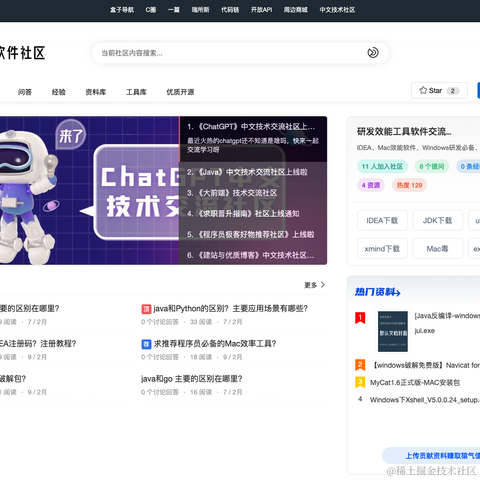Screen dimensions: 480x480
Task: Click the red 顶 badge beside java和Python question
Action: (146, 309)
